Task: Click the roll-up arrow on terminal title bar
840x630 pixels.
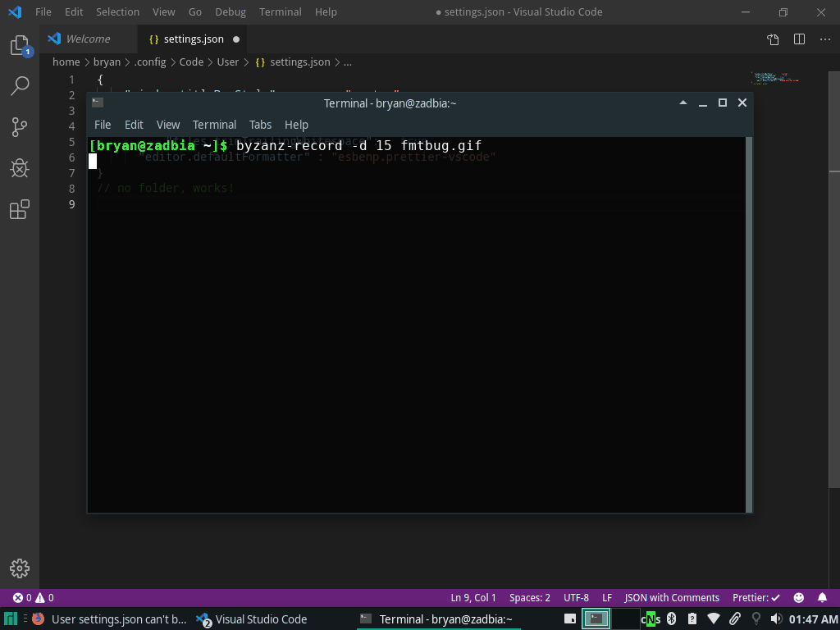Action: [683, 103]
